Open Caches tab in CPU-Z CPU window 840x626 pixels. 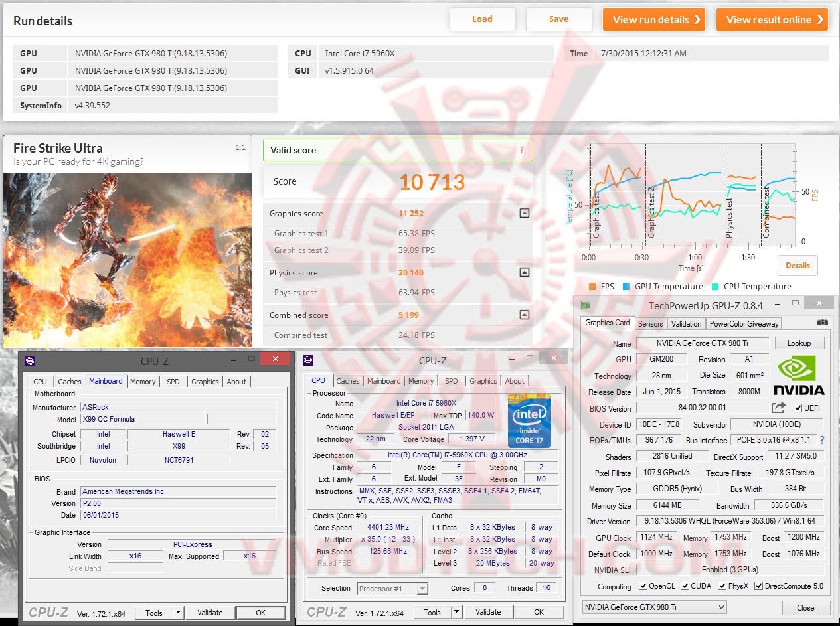click(x=347, y=381)
